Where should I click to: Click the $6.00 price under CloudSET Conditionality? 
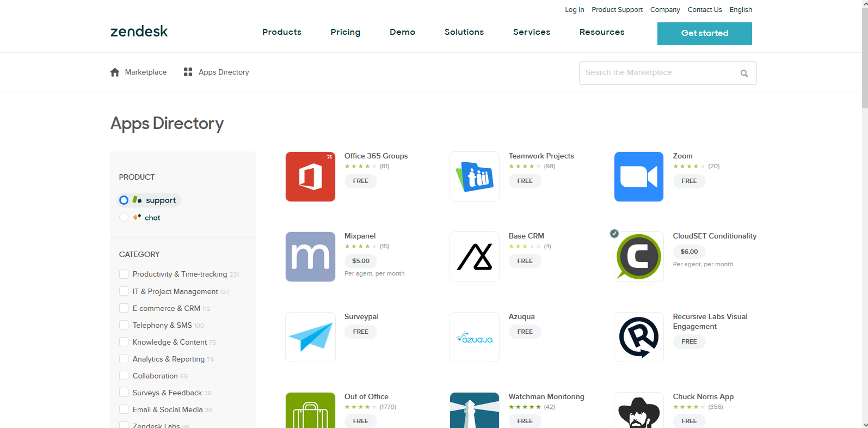(x=690, y=252)
